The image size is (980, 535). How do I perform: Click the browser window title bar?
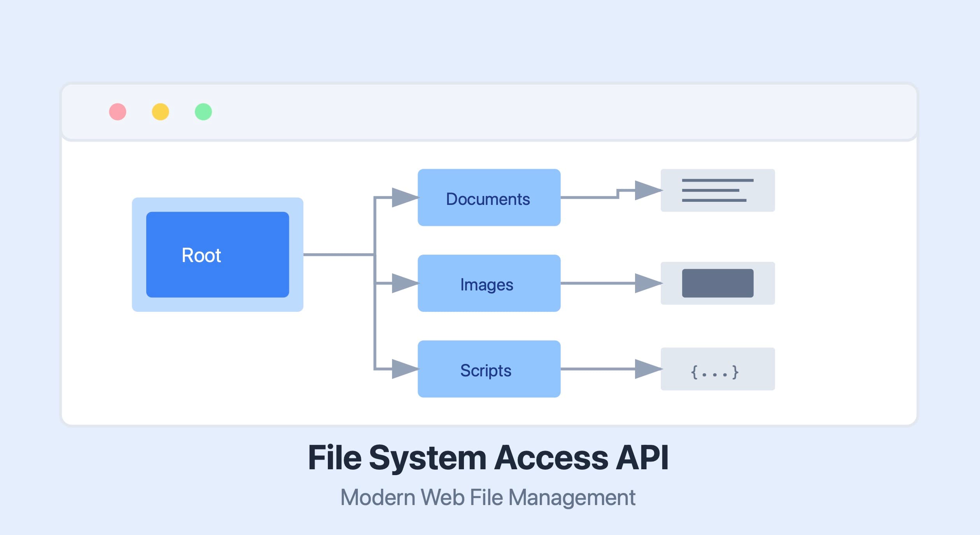point(544,112)
